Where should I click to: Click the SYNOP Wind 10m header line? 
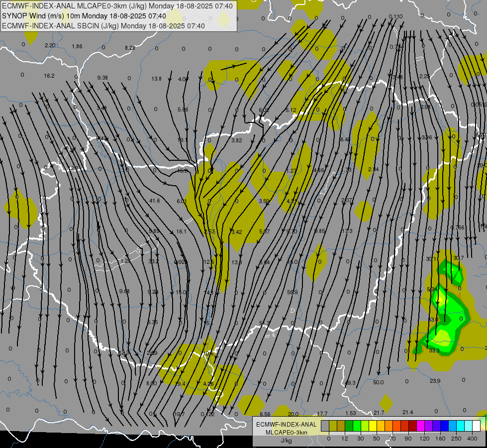coord(84,15)
